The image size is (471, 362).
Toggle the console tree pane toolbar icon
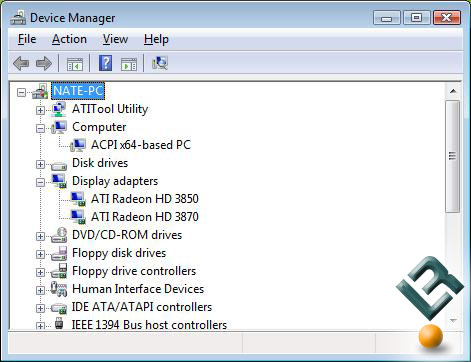coord(75,64)
